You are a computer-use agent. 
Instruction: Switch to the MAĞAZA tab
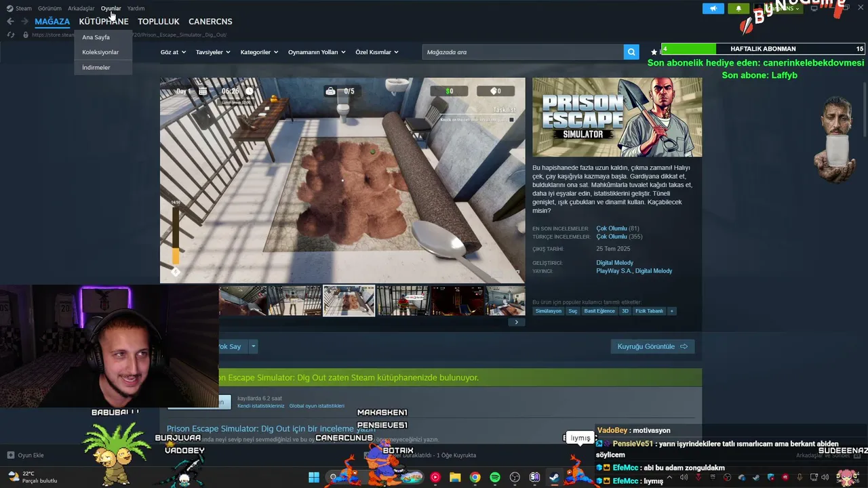coord(52,21)
